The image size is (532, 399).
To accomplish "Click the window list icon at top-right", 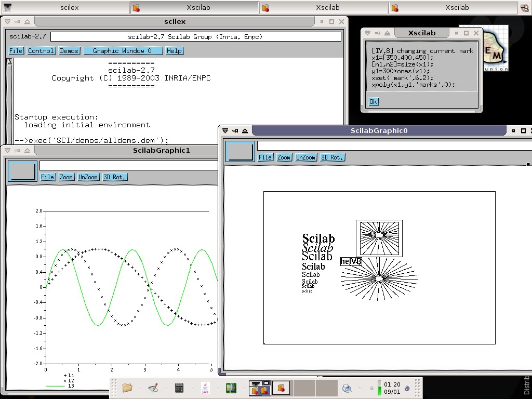I will click(525, 7).
